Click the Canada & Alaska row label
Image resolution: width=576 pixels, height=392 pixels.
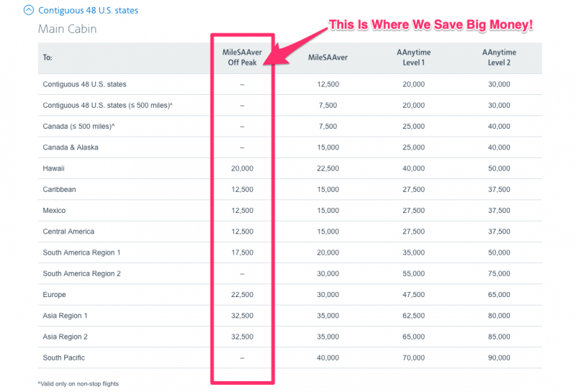click(x=71, y=147)
